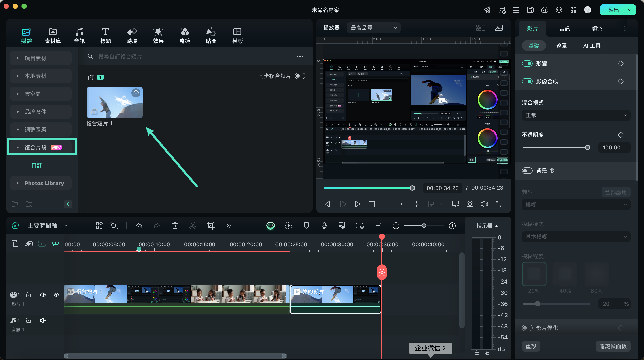Click the new folder icon in media sidebar

15,204
